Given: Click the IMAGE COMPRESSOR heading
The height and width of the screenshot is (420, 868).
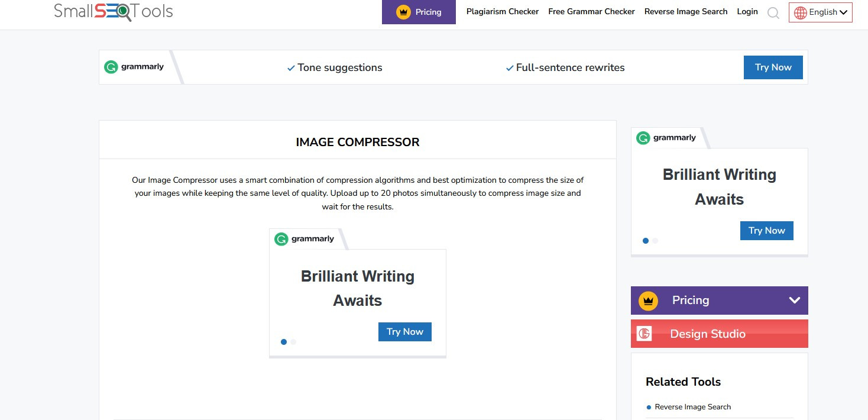Looking at the screenshot, I should [x=358, y=142].
